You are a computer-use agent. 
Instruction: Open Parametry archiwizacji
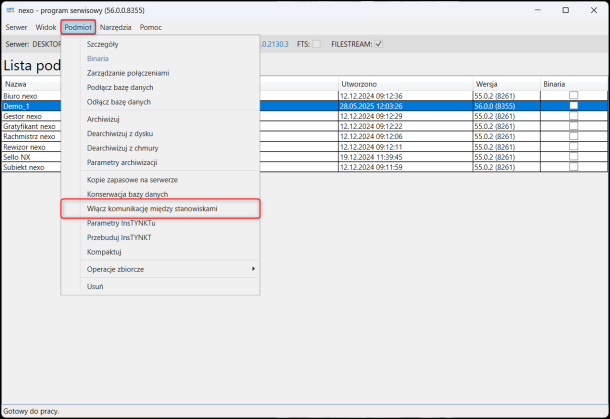160,162
